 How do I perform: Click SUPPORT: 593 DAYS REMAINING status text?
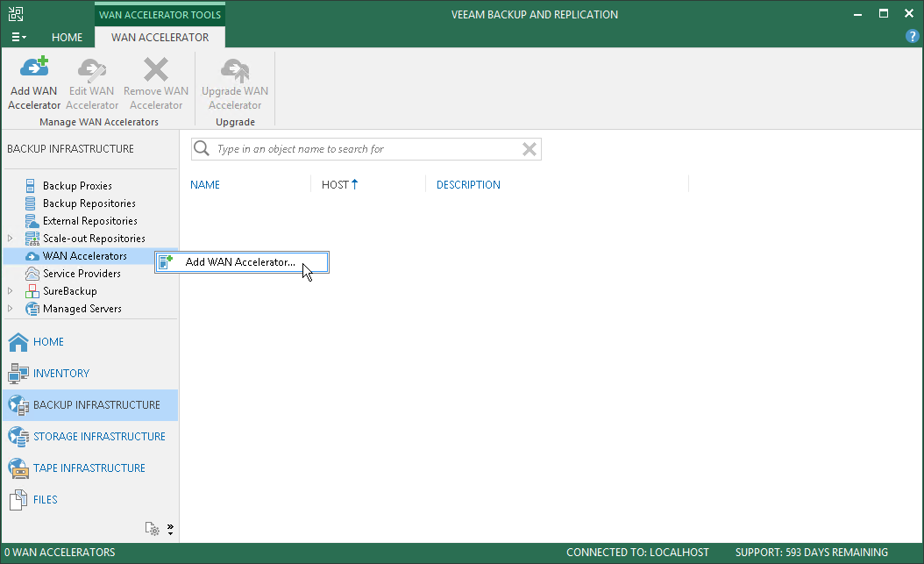click(812, 553)
